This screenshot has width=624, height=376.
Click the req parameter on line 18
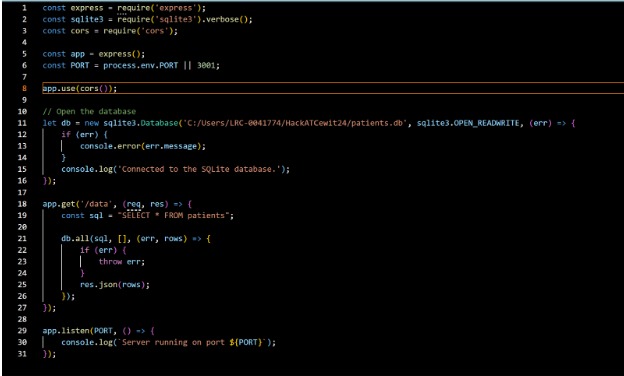pyautogui.click(x=134, y=204)
